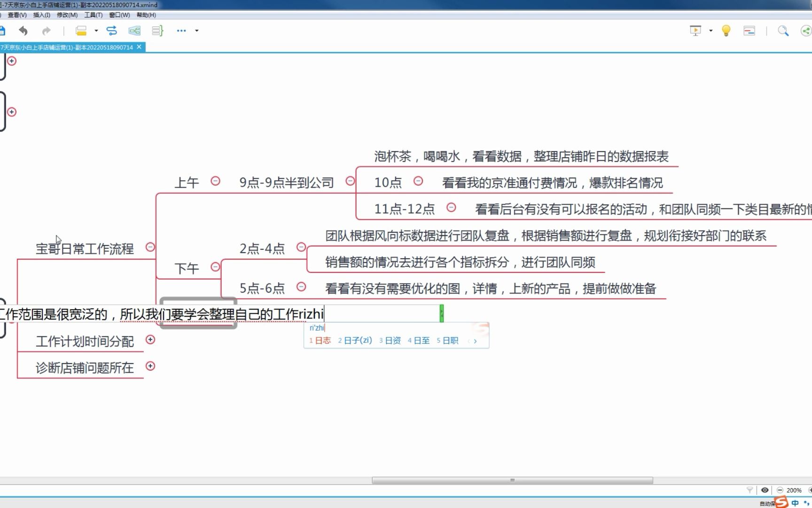Select the 9点-9点半到公司 topic
Viewport: 812px width, 508px height.
287,183
